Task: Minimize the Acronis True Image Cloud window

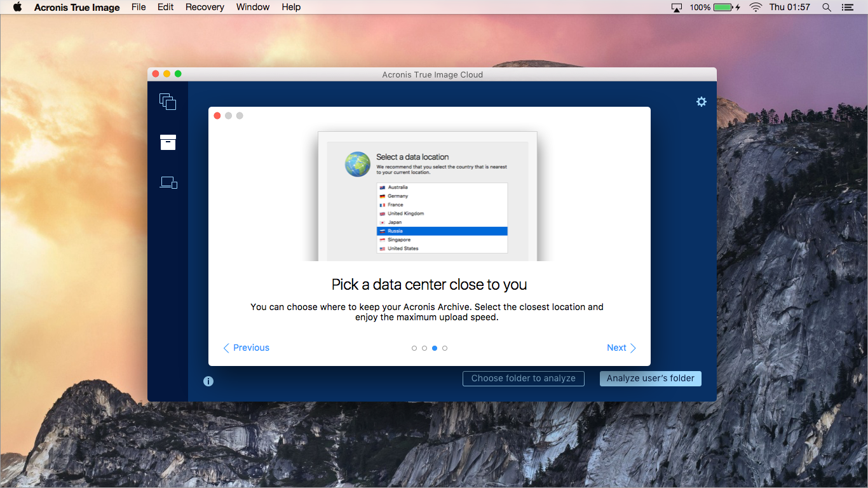Action: coord(167,74)
